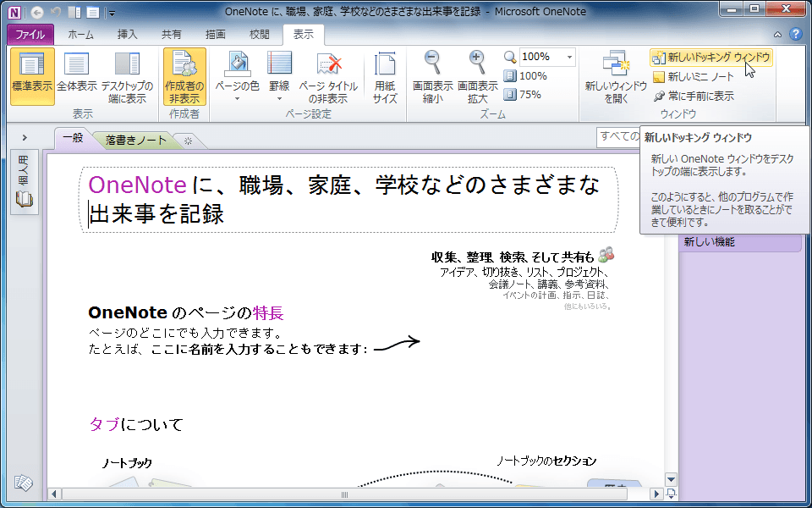Set zoom to 100% preset button
Image resolution: width=812 pixels, height=508 pixels.
tap(525, 75)
